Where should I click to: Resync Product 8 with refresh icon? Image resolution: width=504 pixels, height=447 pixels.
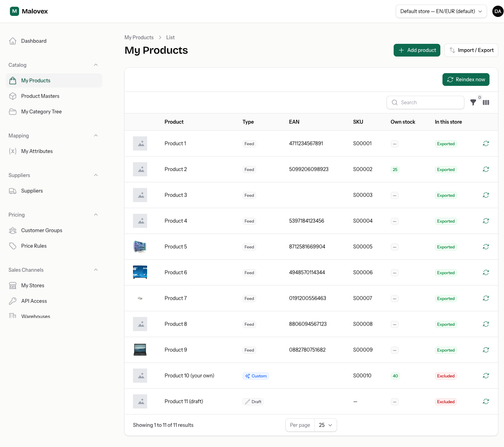pyautogui.click(x=486, y=324)
